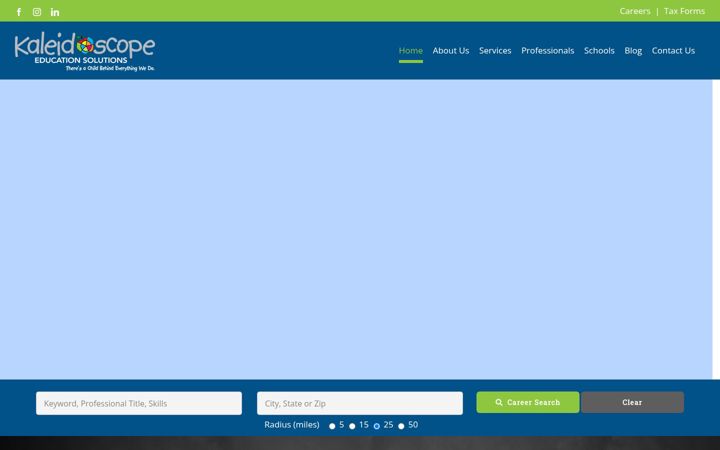
Task: Open the Careers link in top bar
Action: [635, 11]
